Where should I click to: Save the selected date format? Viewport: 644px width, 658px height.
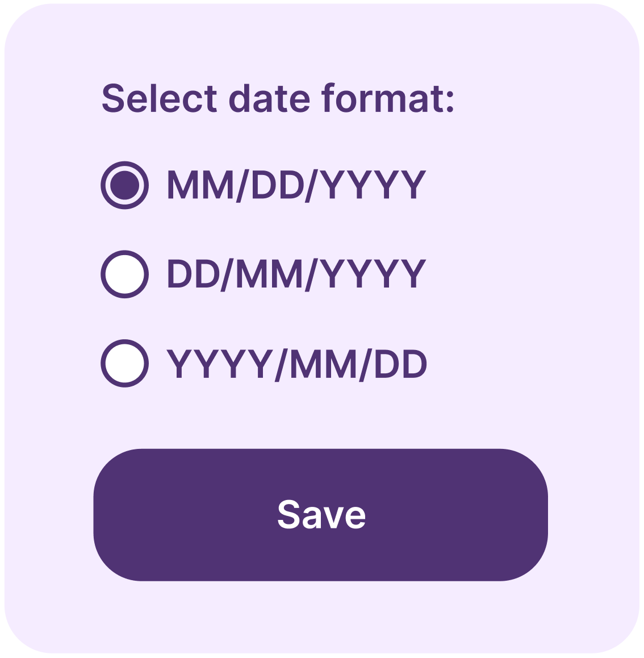click(321, 515)
